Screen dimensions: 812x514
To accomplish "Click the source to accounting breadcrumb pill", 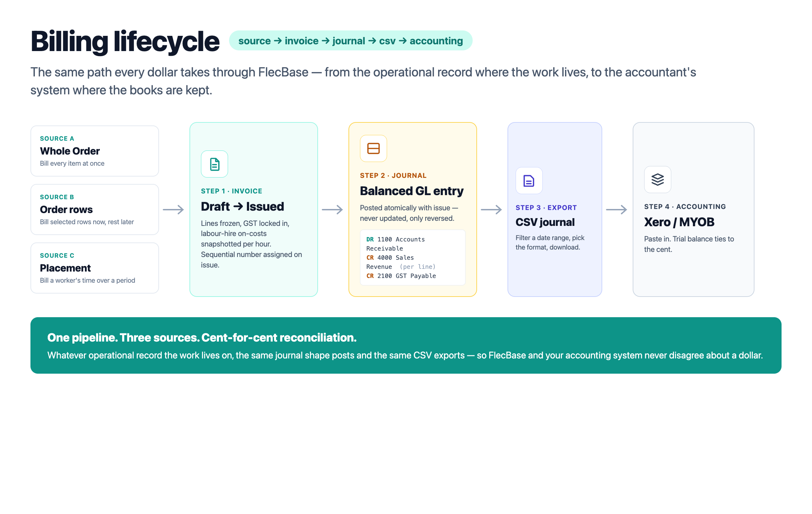I will [351, 41].
